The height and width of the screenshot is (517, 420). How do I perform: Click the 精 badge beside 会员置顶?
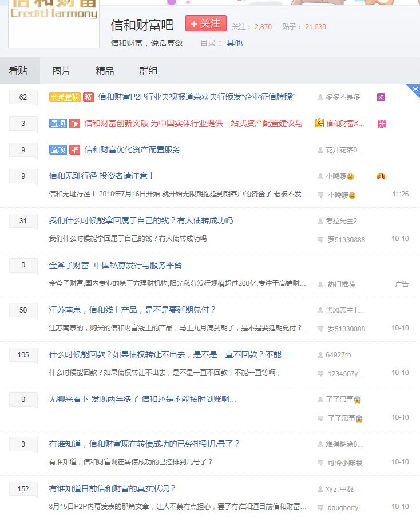click(88, 97)
